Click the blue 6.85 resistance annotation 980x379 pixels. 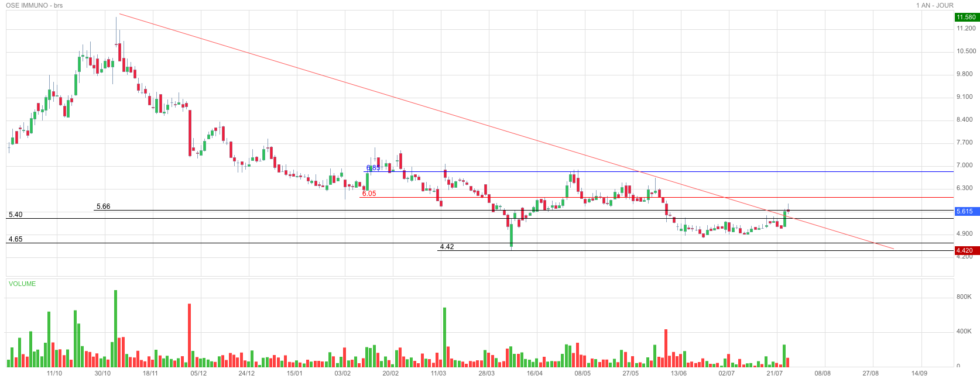pos(373,168)
